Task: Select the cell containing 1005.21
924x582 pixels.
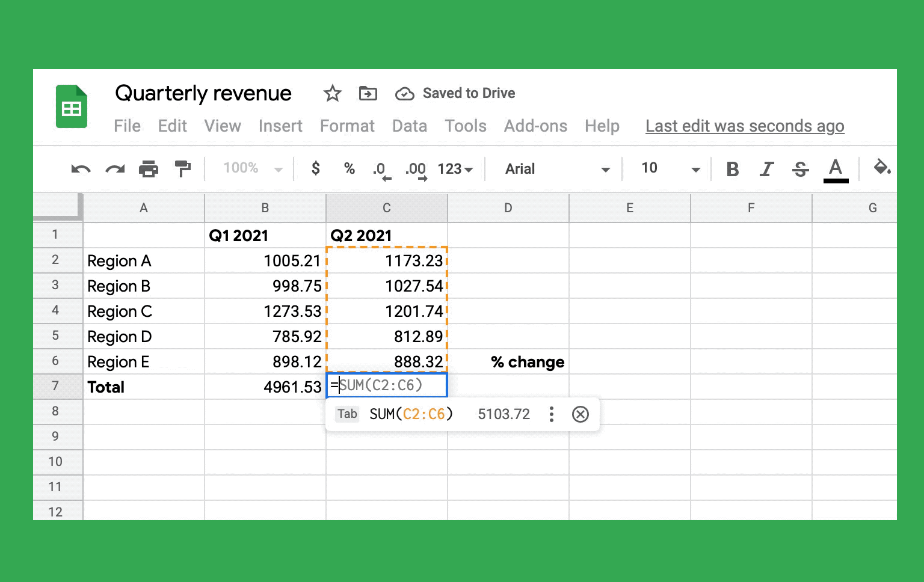Action: click(265, 260)
